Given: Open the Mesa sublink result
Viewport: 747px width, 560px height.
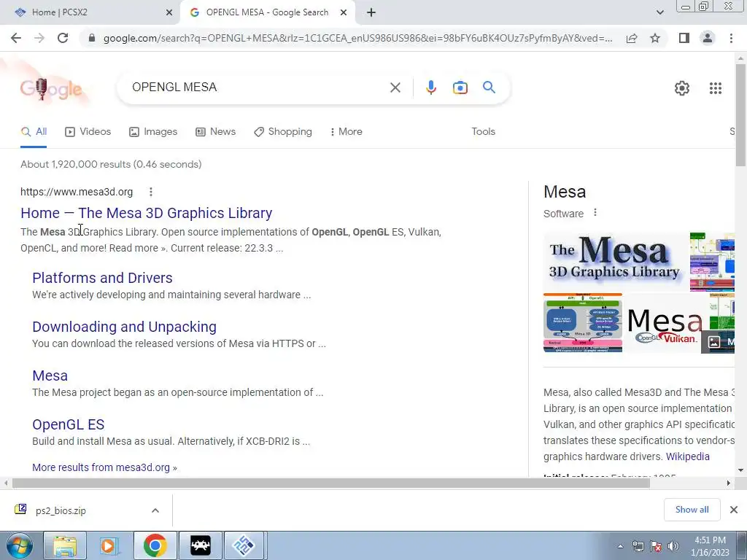Looking at the screenshot, I should (50, 376).
